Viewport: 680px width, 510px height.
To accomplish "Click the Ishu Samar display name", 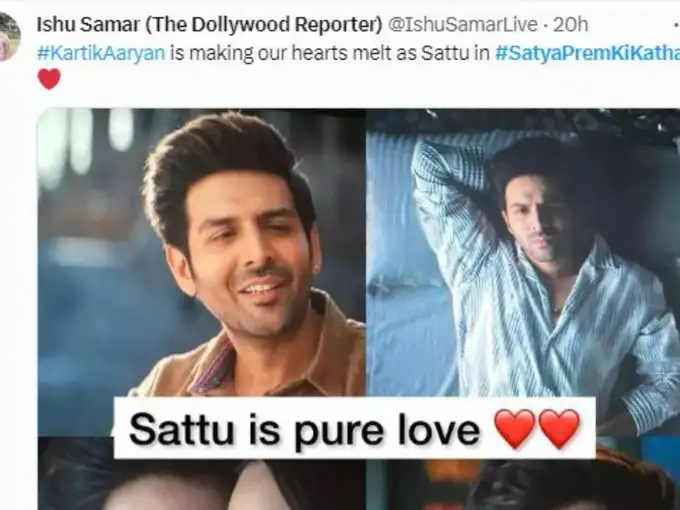I will [x=88, y=25].
